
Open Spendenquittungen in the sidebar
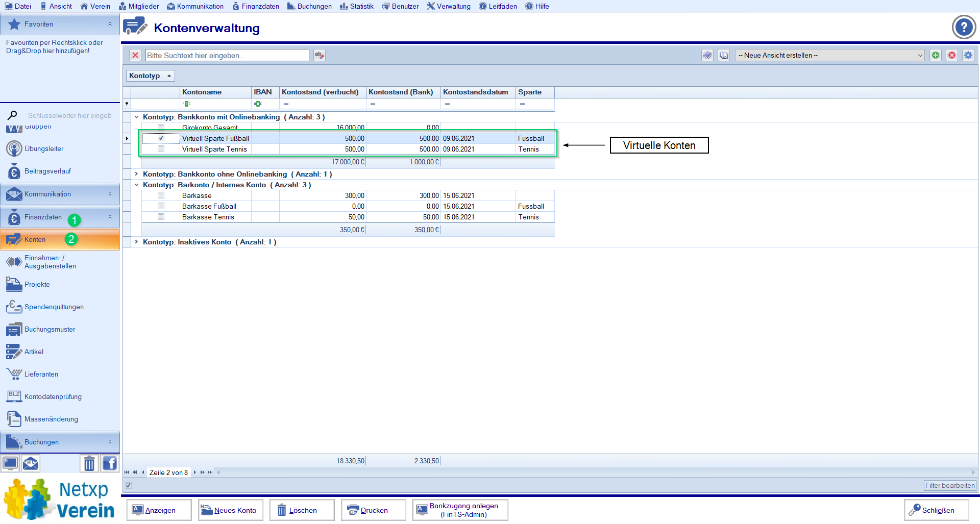54,307
